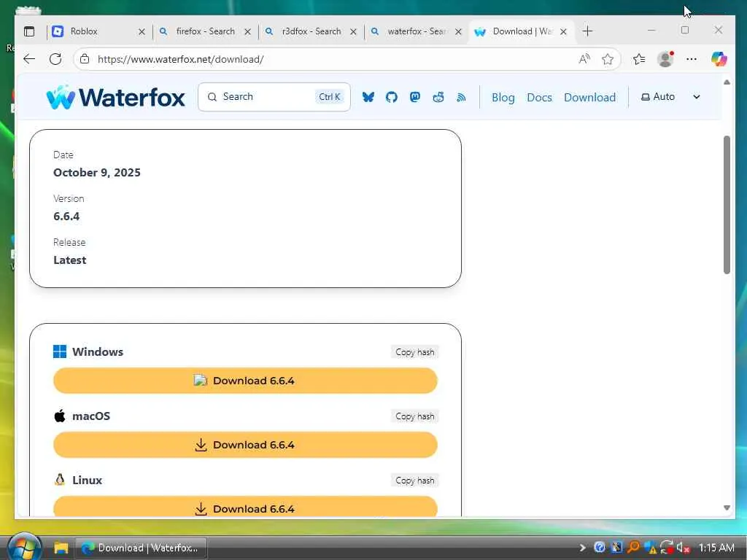Close the firefox - Search tab
Image resolution: width=747 pixels, height=560 pixels.
pyautogui.click(x=247, y=31)
